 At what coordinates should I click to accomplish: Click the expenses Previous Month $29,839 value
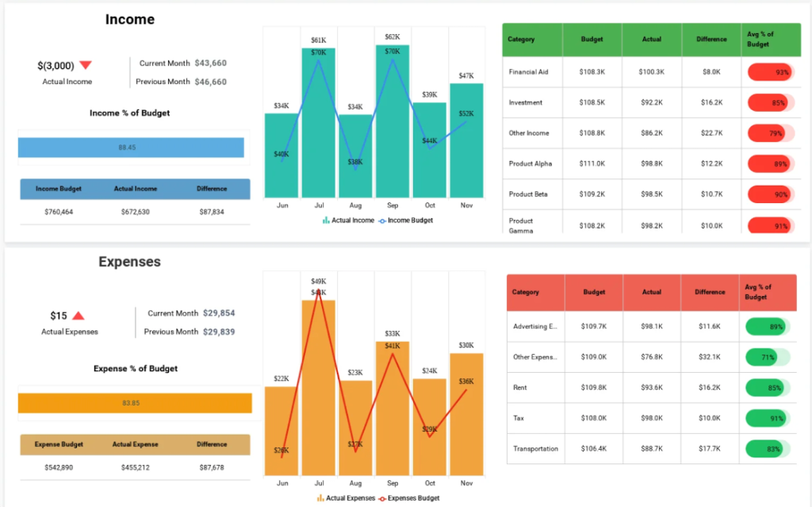(x=219, y=332)
